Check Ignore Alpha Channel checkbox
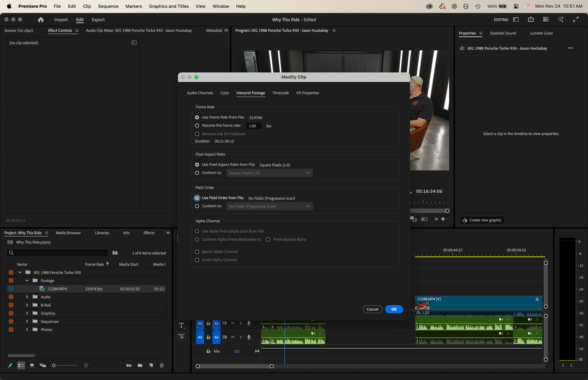Image resolution: width=588 pixels, height=380 pixels. pyautogui.click(x=197, y=252)
